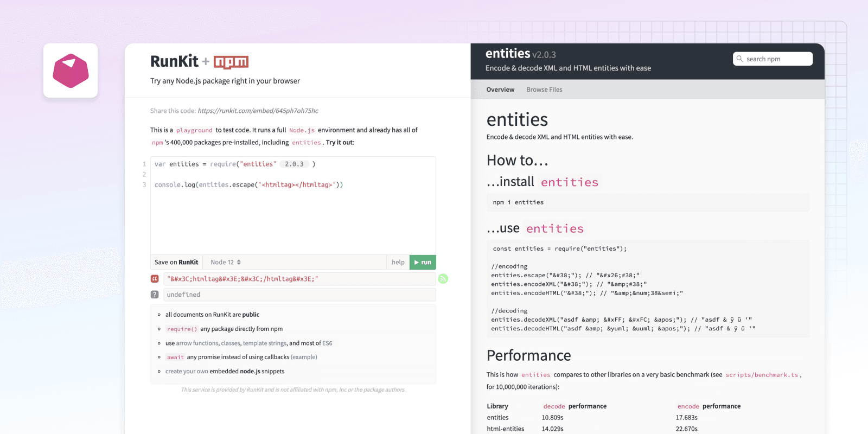Viewport: 868px width, 434px height.
Task: Click Save on RunKit
Action: pos(176,262)
